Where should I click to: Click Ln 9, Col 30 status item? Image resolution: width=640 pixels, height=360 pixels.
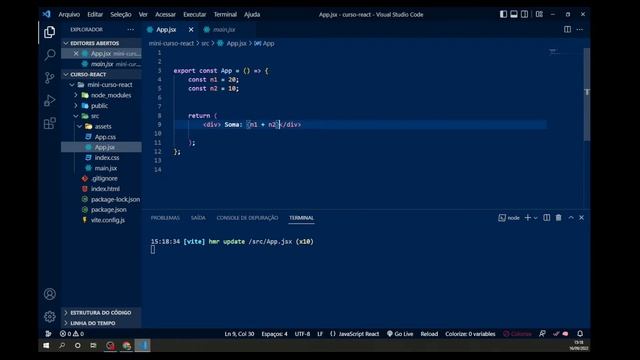[x=239, y=334]
